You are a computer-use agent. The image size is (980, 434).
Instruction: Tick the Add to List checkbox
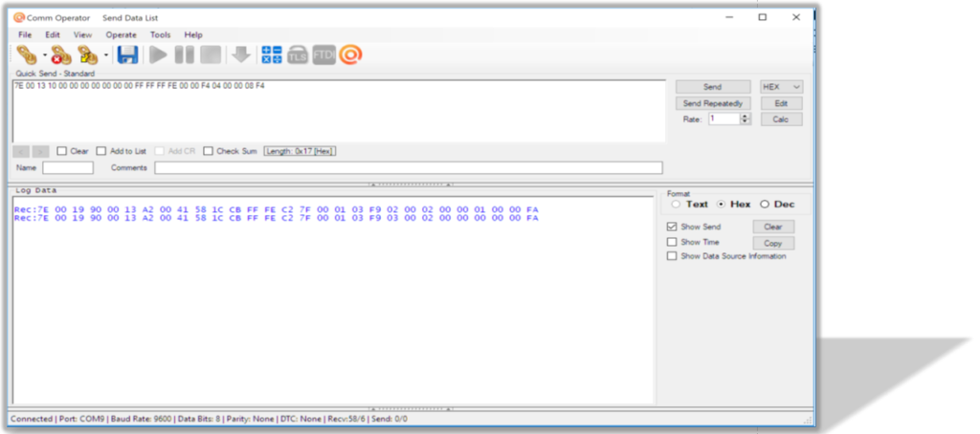101,151
